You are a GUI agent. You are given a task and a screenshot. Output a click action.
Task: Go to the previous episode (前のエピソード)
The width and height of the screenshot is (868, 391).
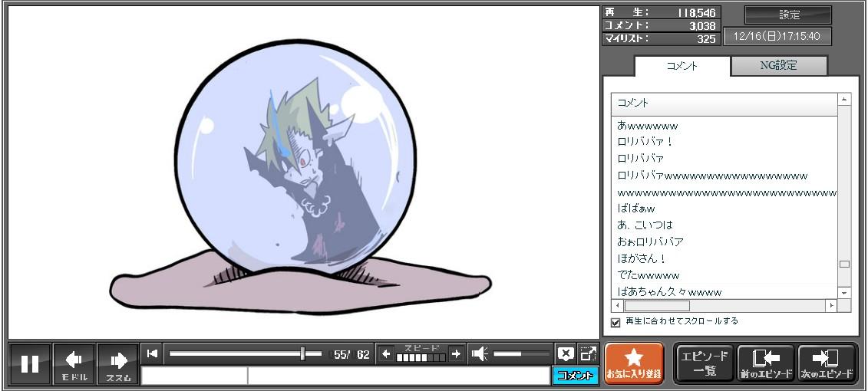point(766,363)
